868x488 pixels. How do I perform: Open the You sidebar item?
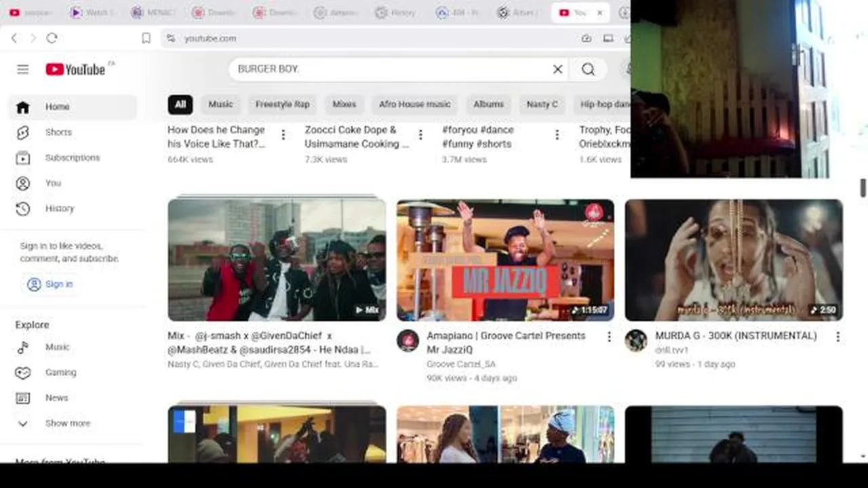point(73,183)
